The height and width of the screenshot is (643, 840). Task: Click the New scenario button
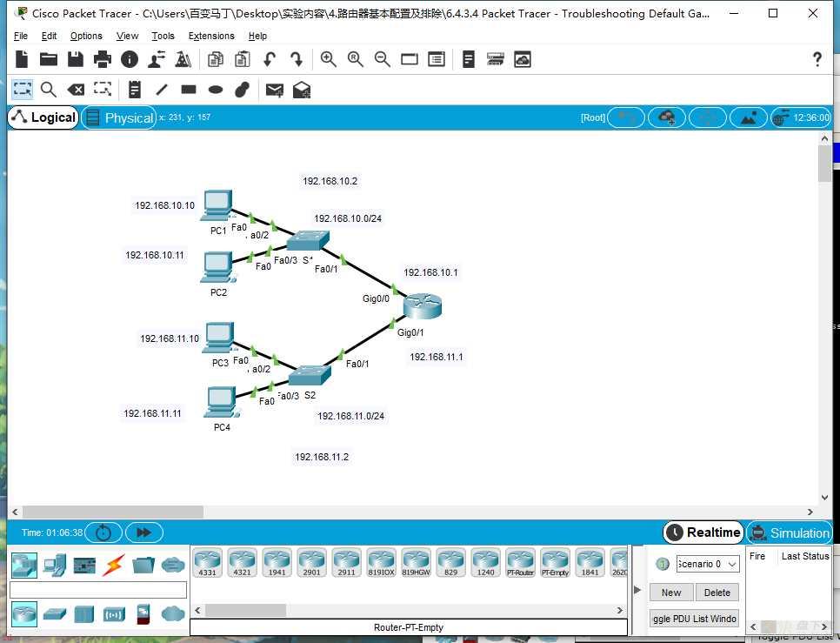671,593
